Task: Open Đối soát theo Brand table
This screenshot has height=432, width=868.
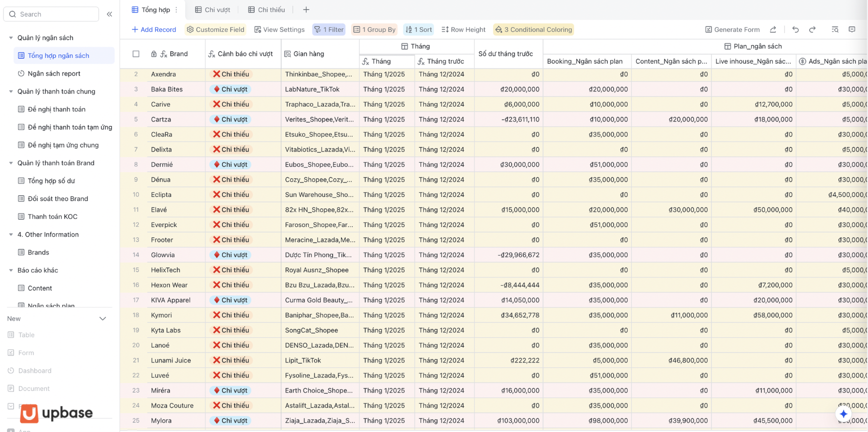Action: [53, 198]
